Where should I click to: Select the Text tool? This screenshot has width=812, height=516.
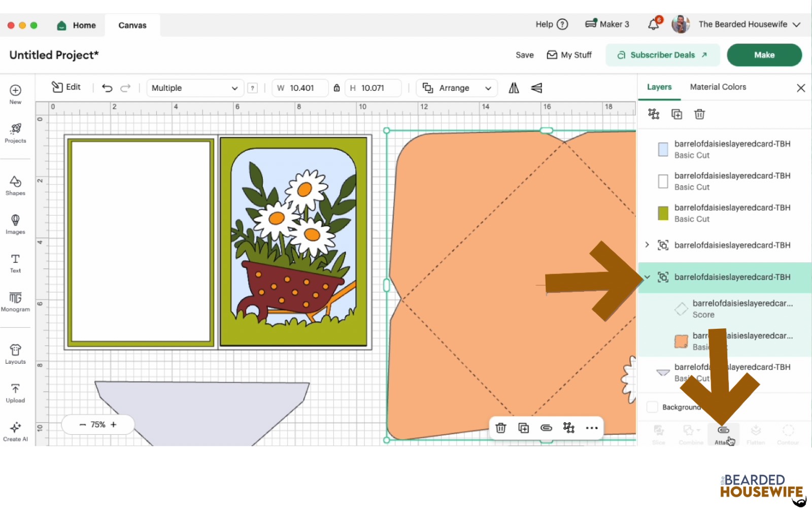15,263
